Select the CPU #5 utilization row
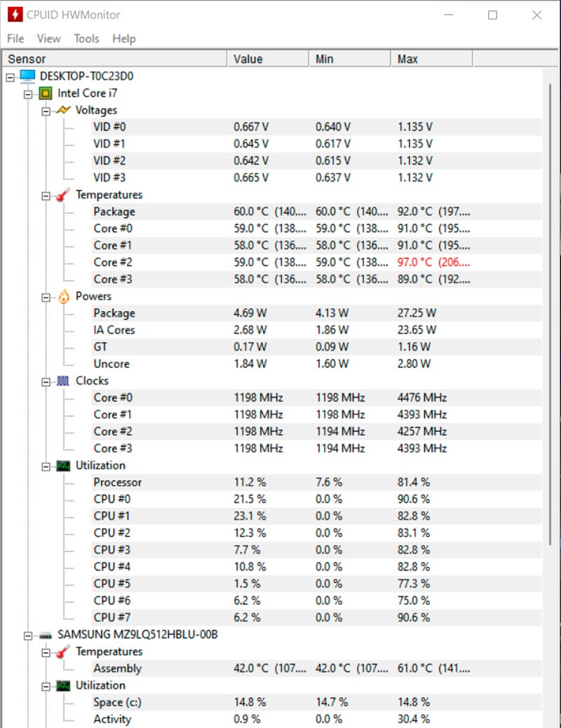Image resolution: width=561 pixels, height=728 pixels. pos(317,584)
